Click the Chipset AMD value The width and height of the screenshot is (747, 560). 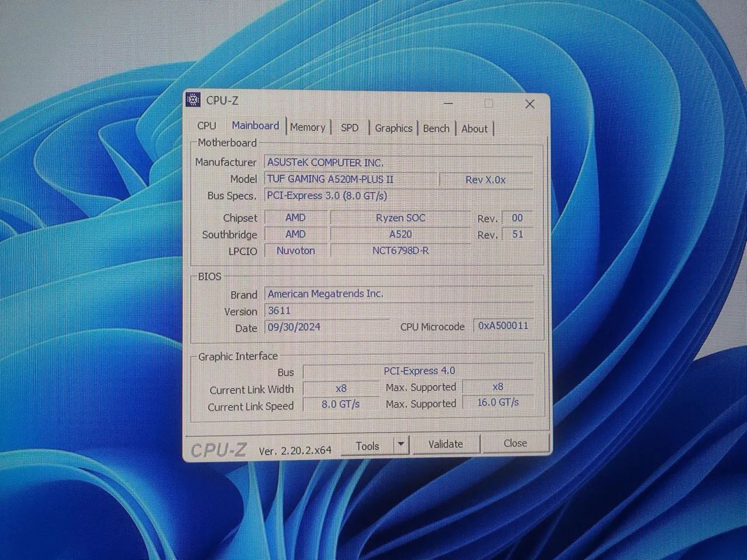tap(295, 218)
